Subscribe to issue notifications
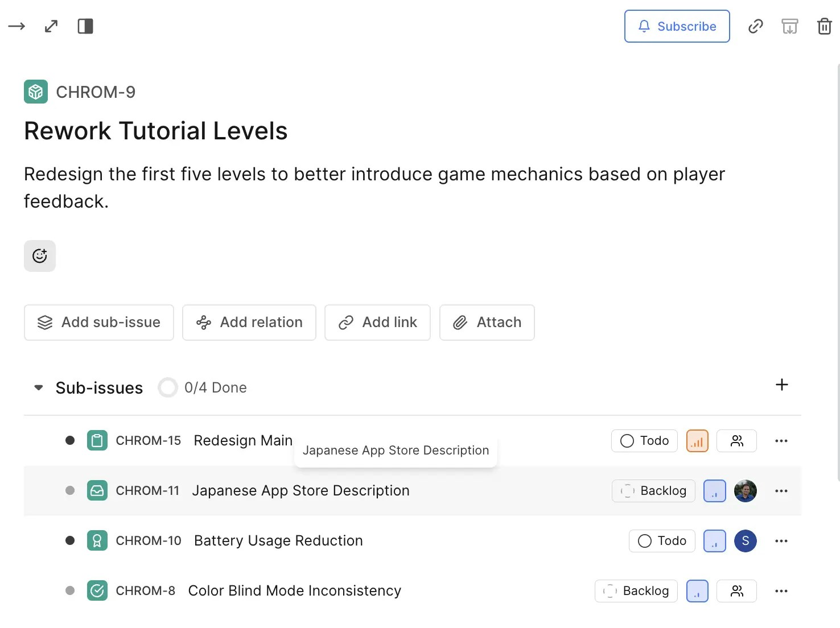 point(677,26)
